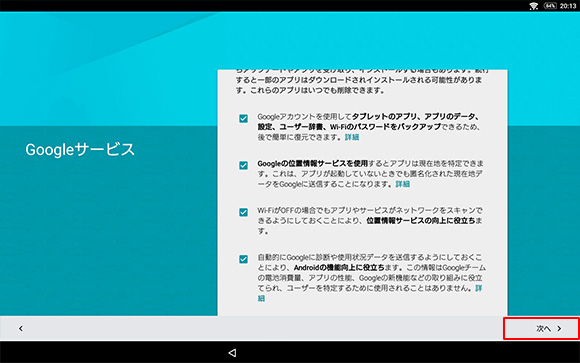This screenshot has width=580, height=363.
Task: Uncheck the Google account backup checkbox
Action: [x=243, y=118]
